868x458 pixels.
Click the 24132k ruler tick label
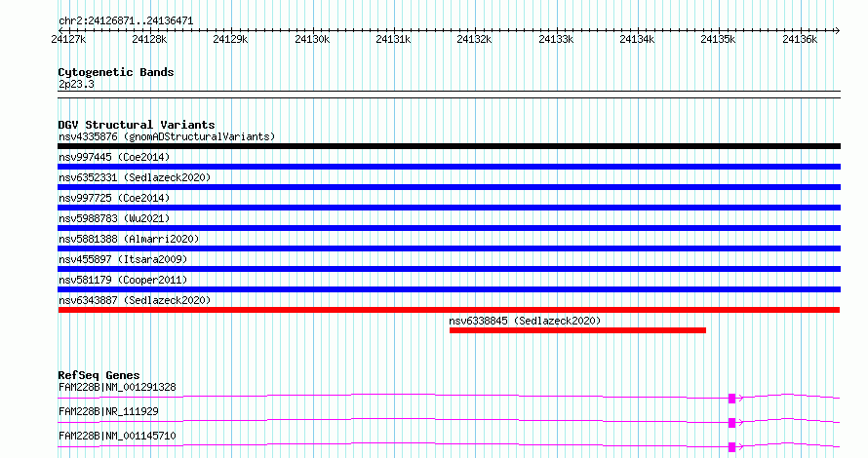tap(474, 39)
